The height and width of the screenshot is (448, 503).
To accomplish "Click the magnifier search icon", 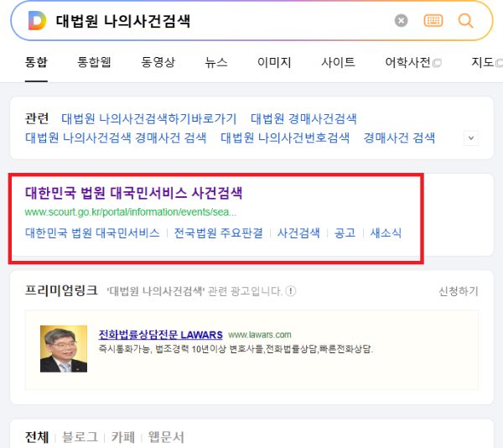I will point(465,21).
